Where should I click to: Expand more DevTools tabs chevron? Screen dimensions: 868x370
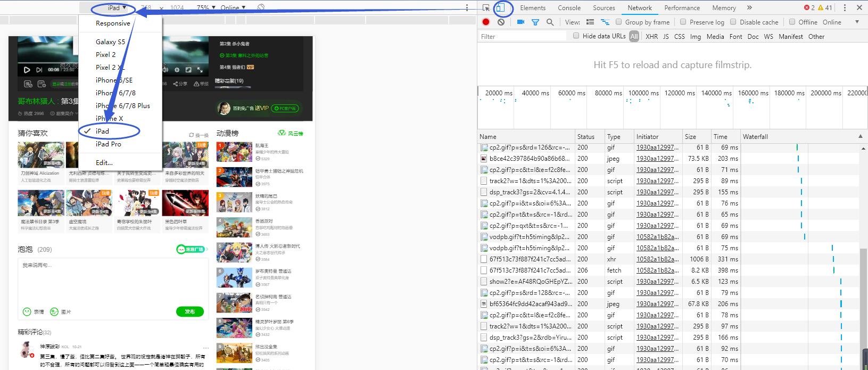[749, 8]
